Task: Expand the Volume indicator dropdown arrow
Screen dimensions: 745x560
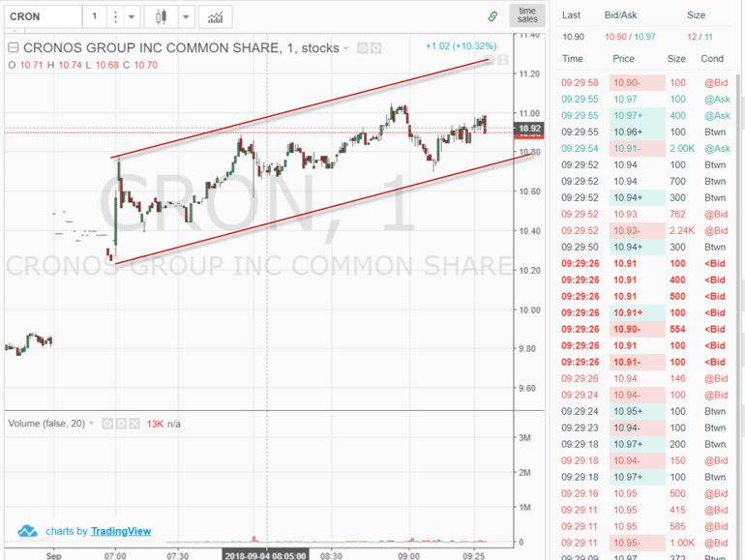Action: [92, 424]
